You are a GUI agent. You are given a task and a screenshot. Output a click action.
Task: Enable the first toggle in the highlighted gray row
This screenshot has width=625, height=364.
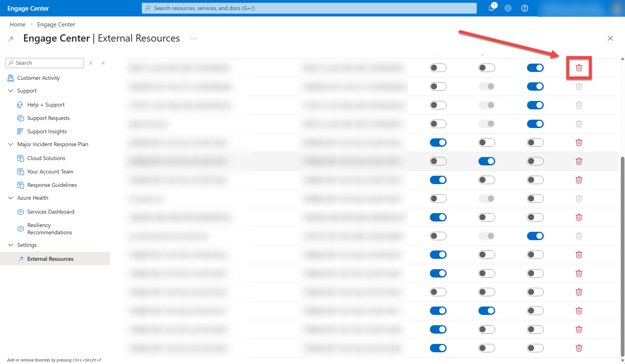pyautogui.click(x=438, y=161)
